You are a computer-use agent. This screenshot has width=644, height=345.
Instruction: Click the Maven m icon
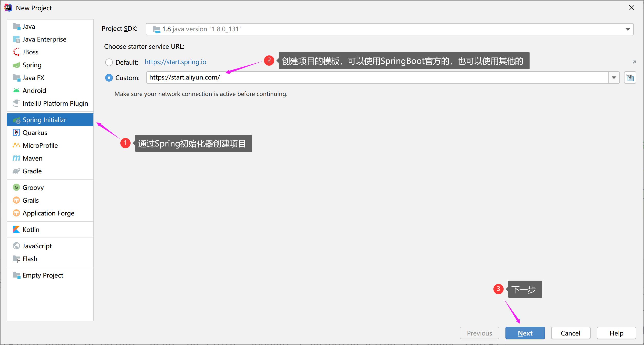[16, 158]
